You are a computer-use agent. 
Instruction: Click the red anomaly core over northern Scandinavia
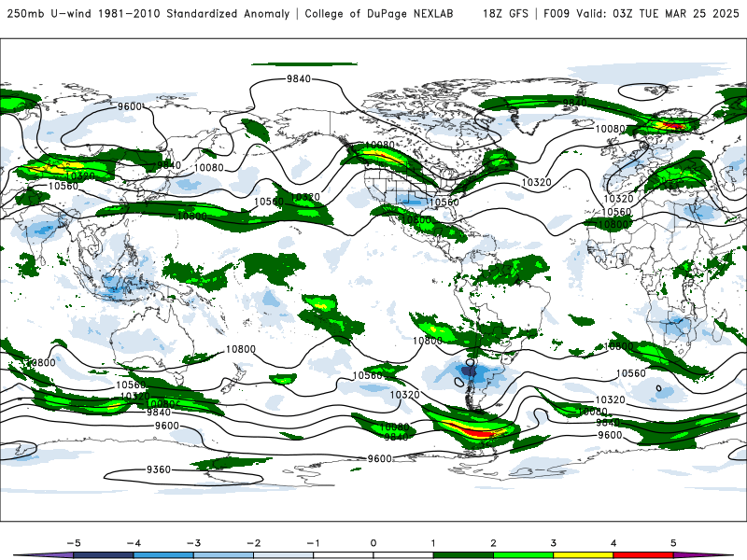[x=672, y=126]
